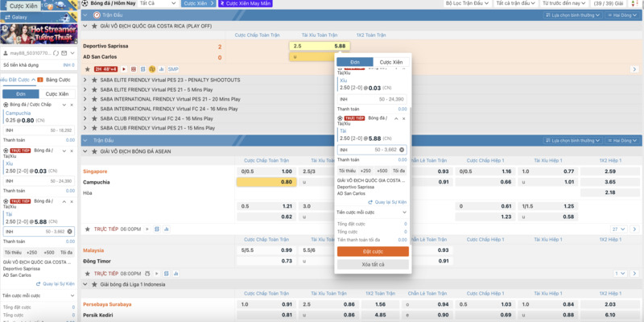Expand Tiền cược mỗi cược in the popup
Image resolution: width=644 pixels, height=322 pixels.
pos(372,213)
